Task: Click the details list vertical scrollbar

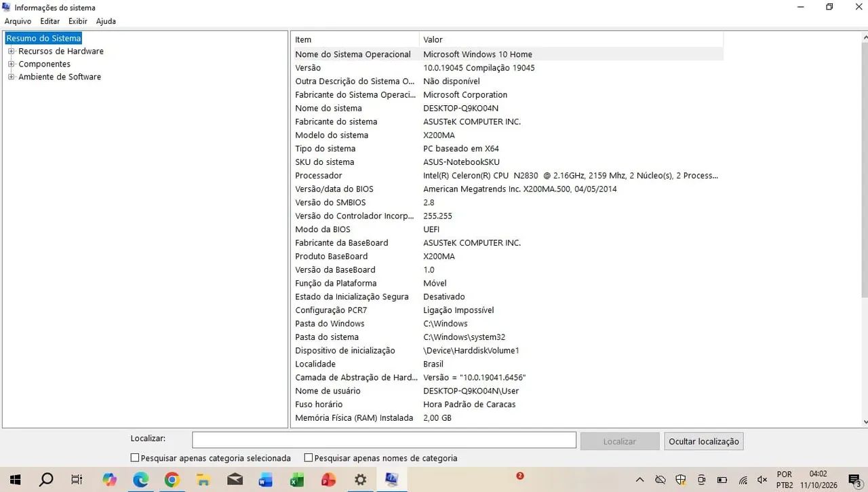Action: (x=863, y=170)
